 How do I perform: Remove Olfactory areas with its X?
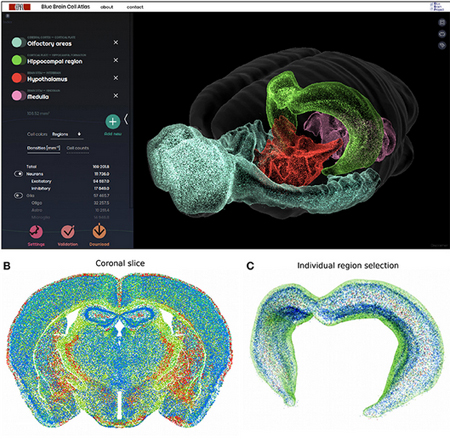point(116,42)
